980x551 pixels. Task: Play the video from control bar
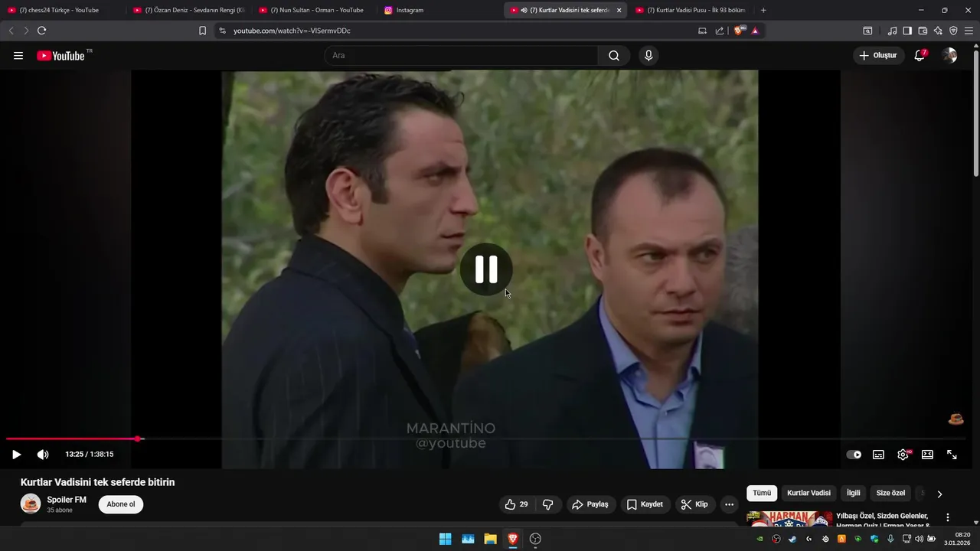pos(16,455)
